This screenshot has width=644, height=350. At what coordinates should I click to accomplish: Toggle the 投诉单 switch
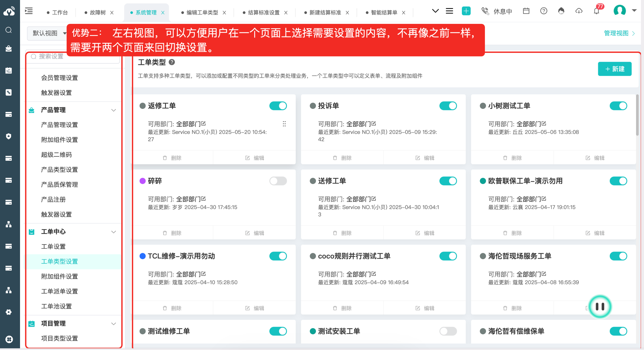coord(448,106)
